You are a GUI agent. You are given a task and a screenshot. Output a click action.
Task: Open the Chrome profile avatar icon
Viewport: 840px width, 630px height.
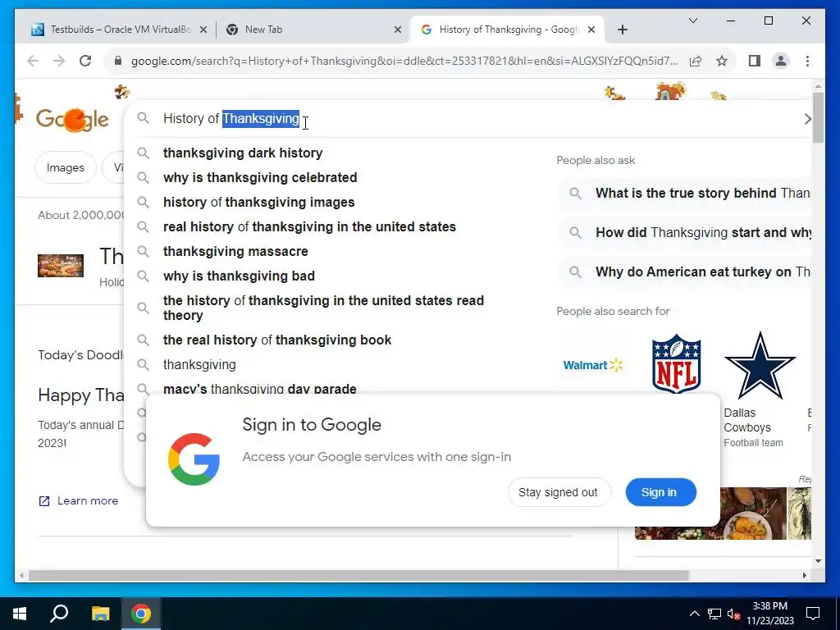(x=781, y=61)
